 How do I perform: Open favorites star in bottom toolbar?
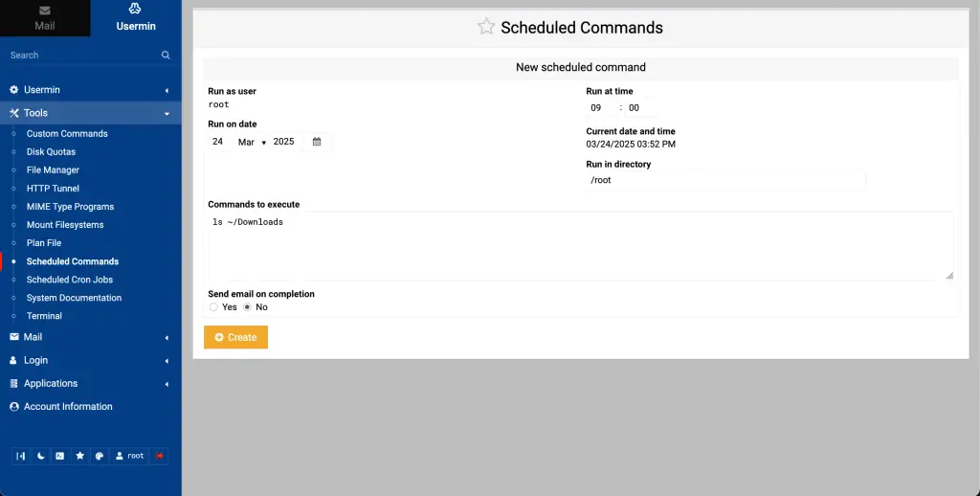coord(80,456)
